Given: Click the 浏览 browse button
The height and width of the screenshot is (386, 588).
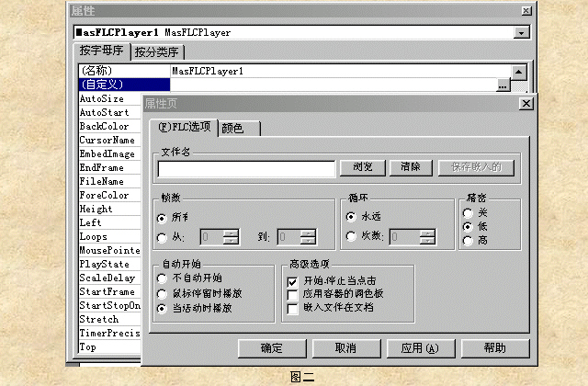Looking at the screenshot, I should [x=362, y=167].
